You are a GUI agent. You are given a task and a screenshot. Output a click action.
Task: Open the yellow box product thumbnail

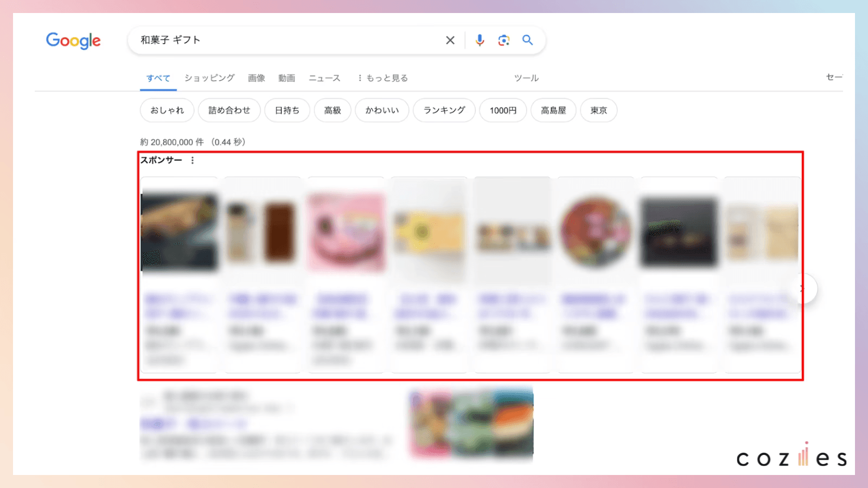[x=429, y=232]
